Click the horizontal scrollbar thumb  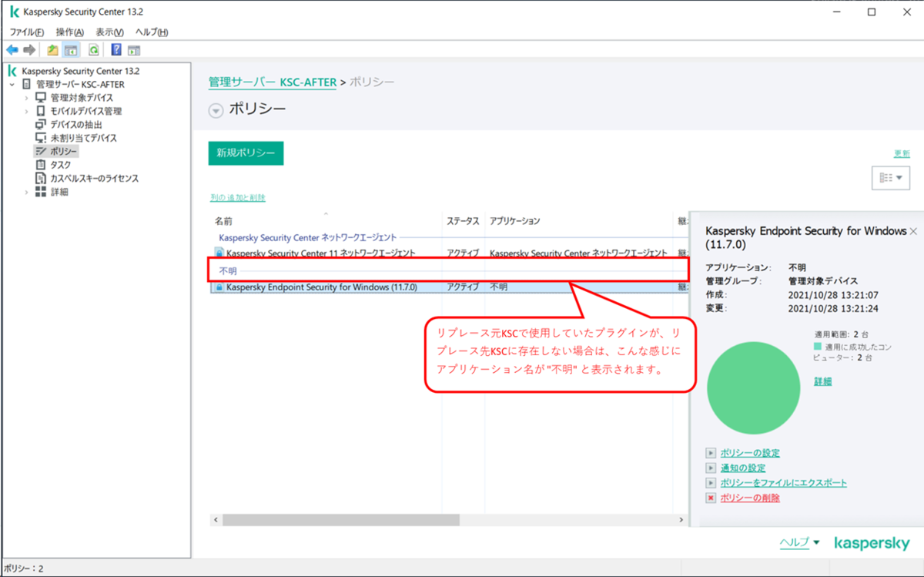point(340,520)
